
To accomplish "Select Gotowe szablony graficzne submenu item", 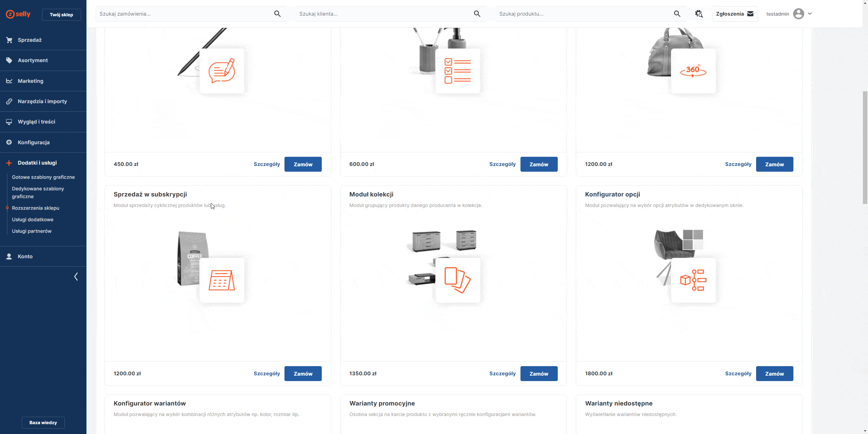I will [x=43, y=177].
